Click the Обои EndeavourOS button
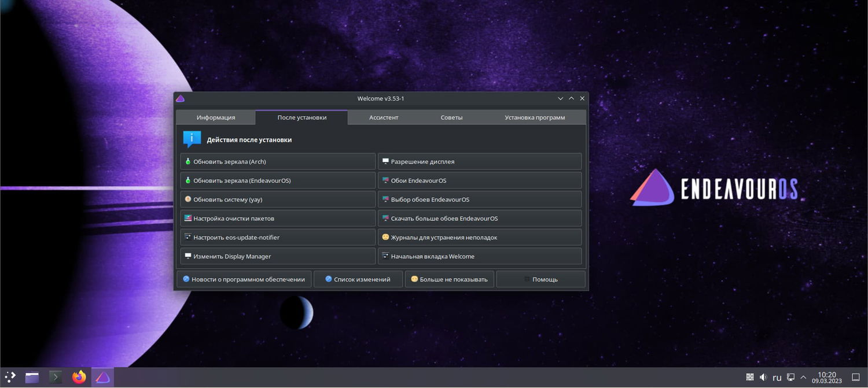 click(x=480, y=180)
